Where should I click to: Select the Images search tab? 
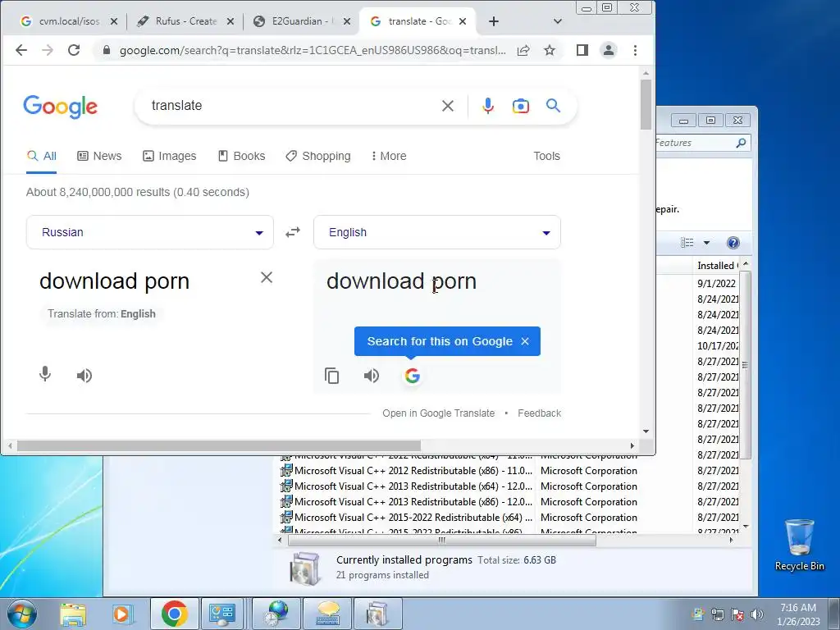click(x=169, y=156)
